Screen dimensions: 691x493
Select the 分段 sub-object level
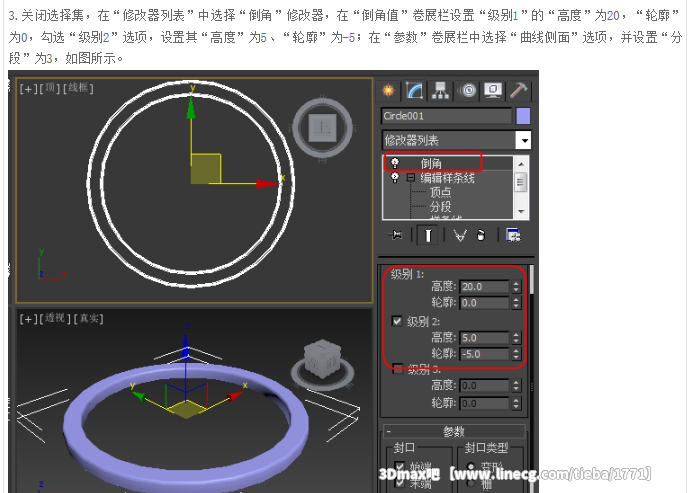coord(441,206)
